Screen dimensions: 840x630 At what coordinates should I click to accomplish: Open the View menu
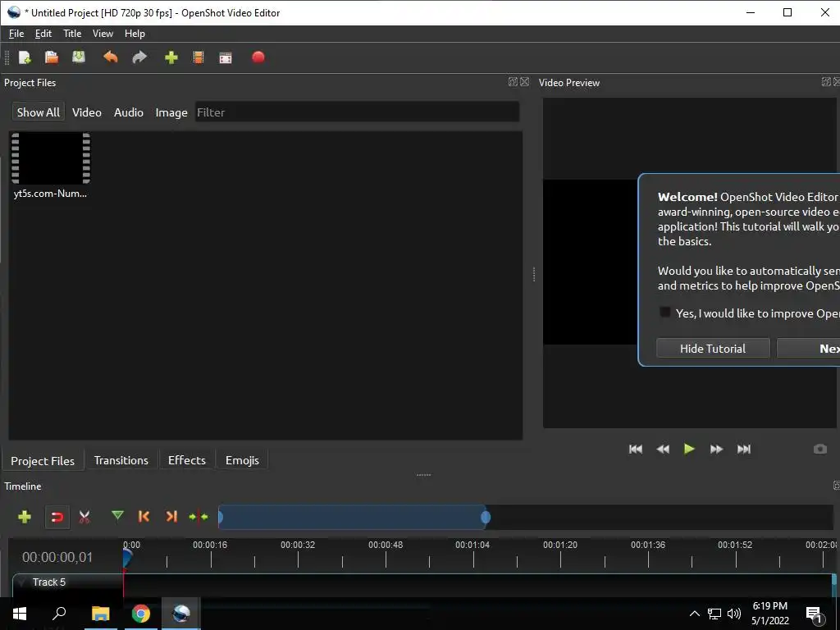pyautogui.click(x=103, y=33)
